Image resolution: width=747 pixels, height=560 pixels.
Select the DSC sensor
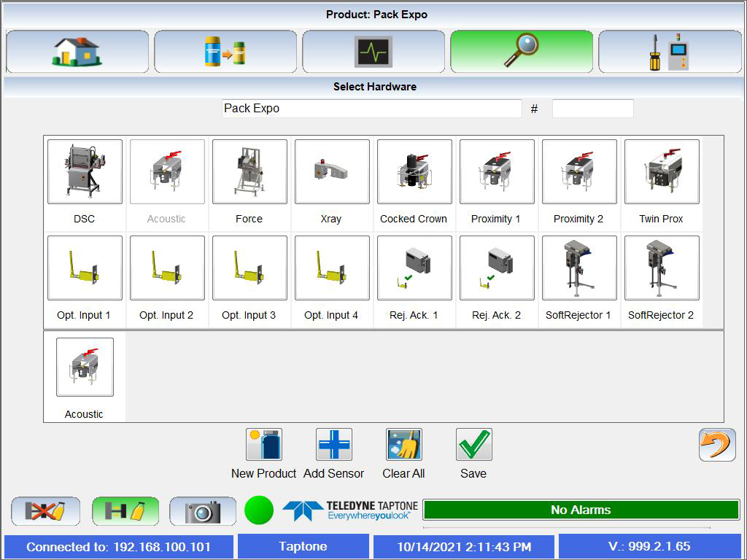pyautogui.click(x=84, y=171)
